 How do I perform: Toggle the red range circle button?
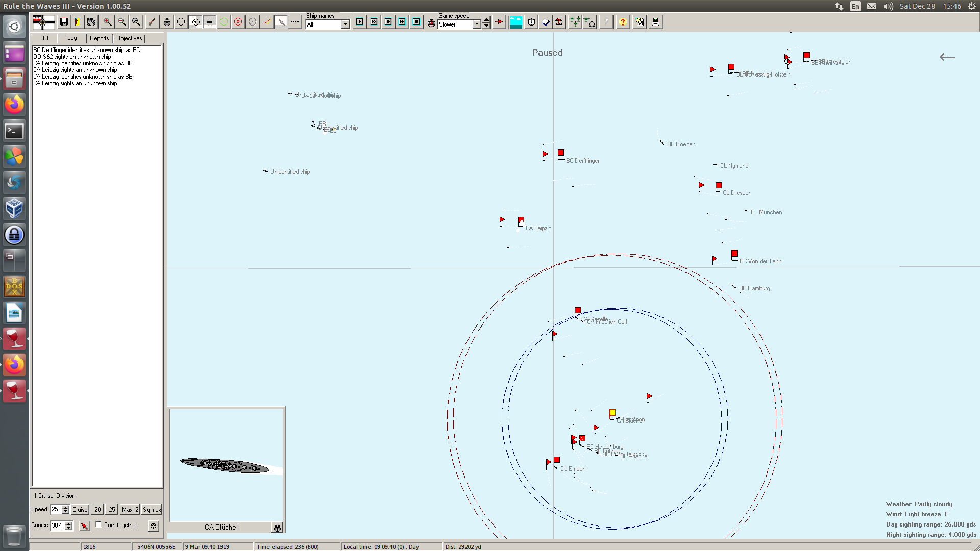tap(238, 22)
